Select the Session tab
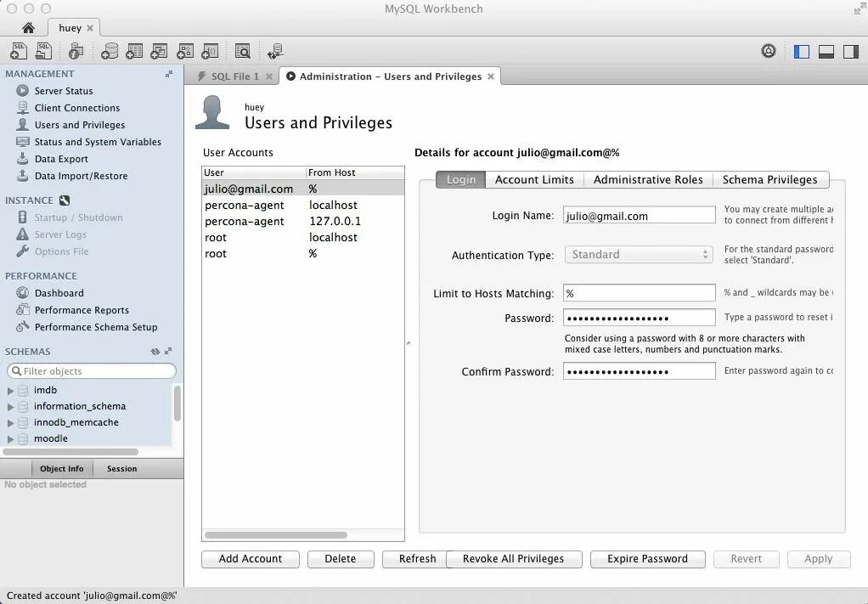The image size is (868, 604). coord(121,468)
